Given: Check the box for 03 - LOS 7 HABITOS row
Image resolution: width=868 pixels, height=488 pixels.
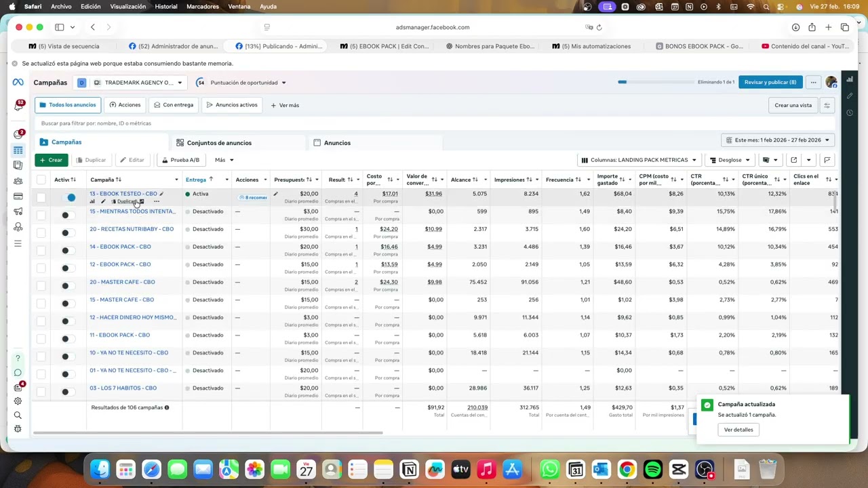Looking at the screenshot, I should [41, 391].
